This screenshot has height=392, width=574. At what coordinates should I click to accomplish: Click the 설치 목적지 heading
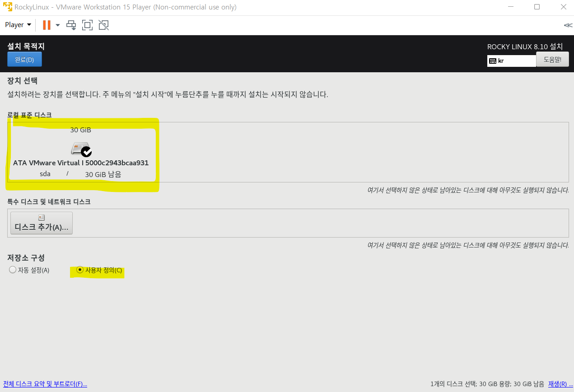pos(26,46)
